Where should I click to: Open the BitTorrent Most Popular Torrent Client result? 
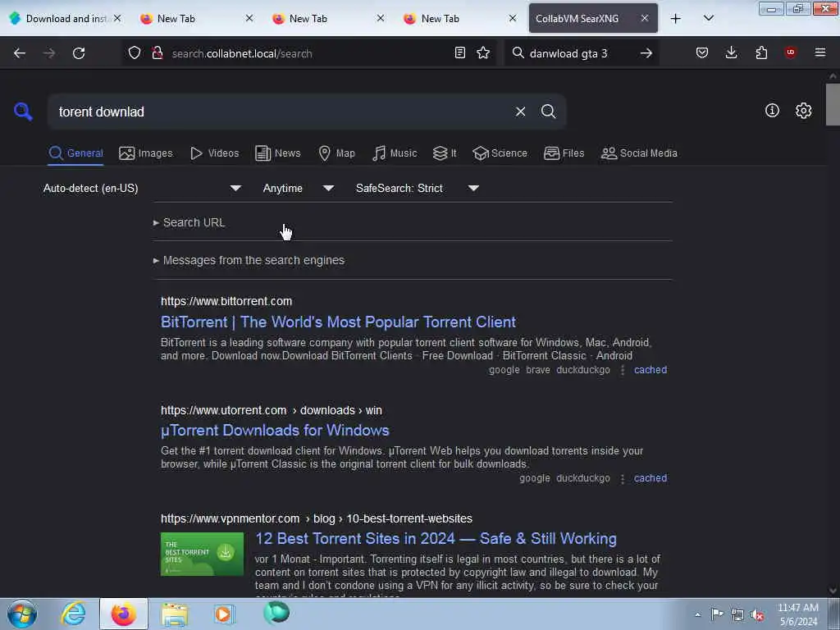tap(338, 322)
